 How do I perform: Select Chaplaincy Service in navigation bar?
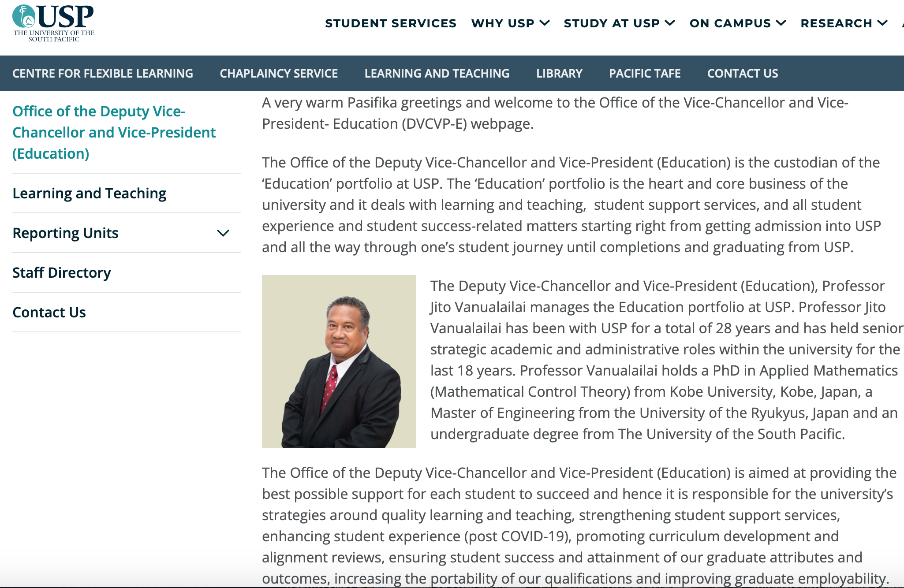(279, 74)
